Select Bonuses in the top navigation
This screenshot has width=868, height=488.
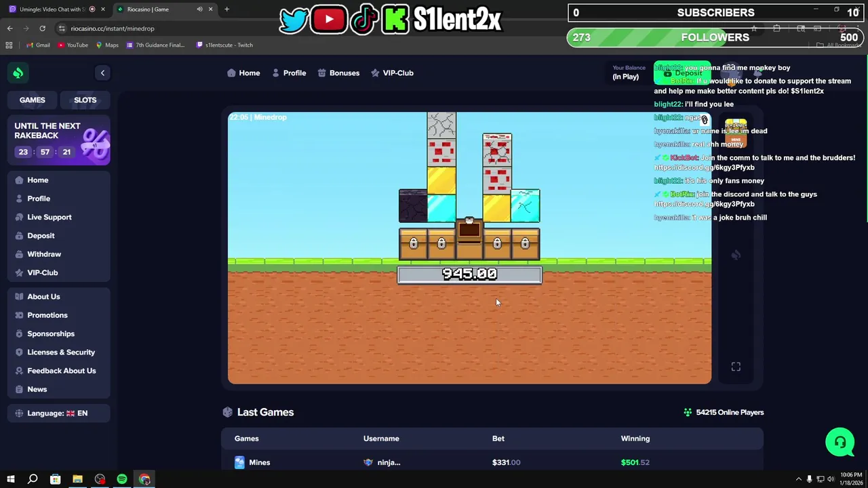click(x=338, y=73)
